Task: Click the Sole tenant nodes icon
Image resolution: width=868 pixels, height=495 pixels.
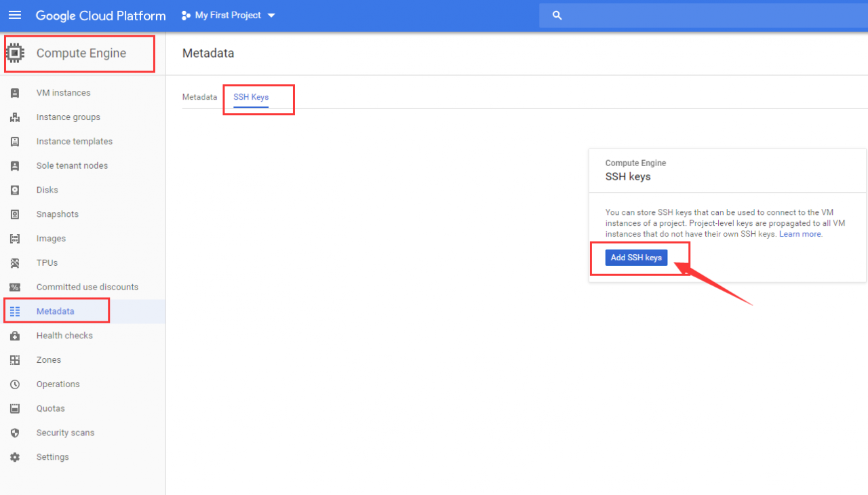Action: (x=15, y=165)
